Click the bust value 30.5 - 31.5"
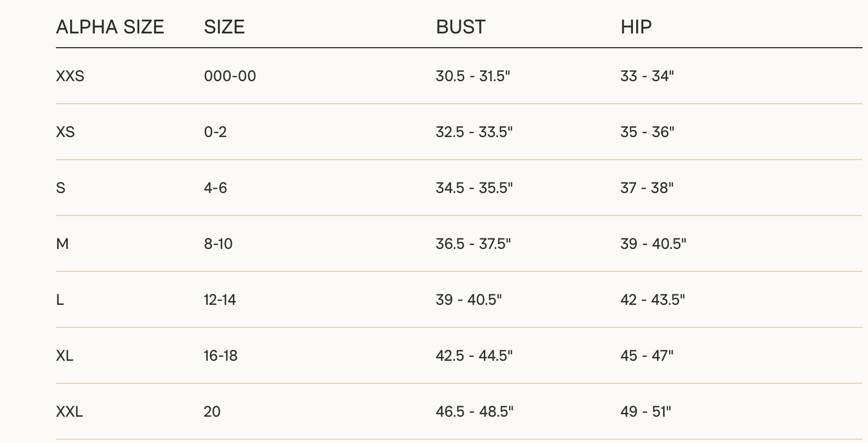The height and width of the screenshot is (443, 868). pos(473,76)
